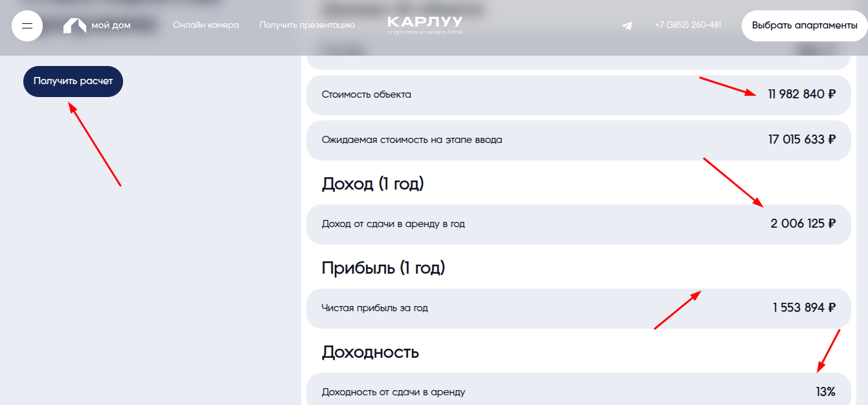Screen dimensions: 868x405
Task: Click the Получить расчет button
Action: [73, 82]
